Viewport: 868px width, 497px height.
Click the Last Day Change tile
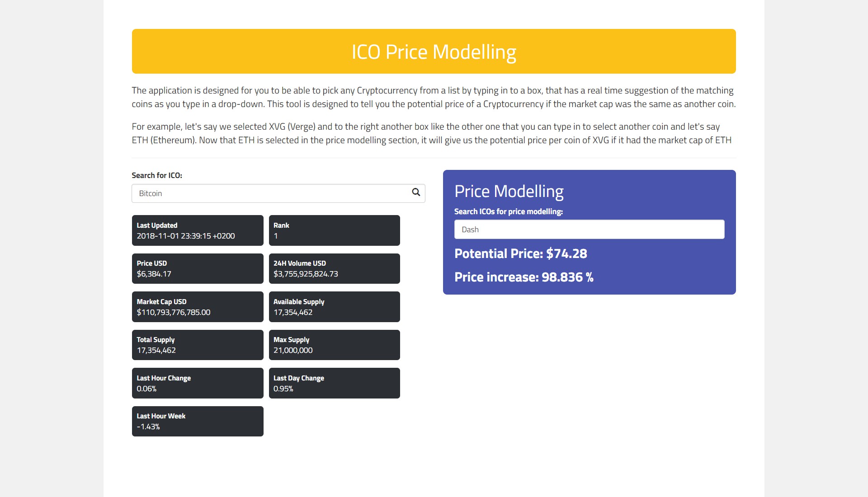334,383
